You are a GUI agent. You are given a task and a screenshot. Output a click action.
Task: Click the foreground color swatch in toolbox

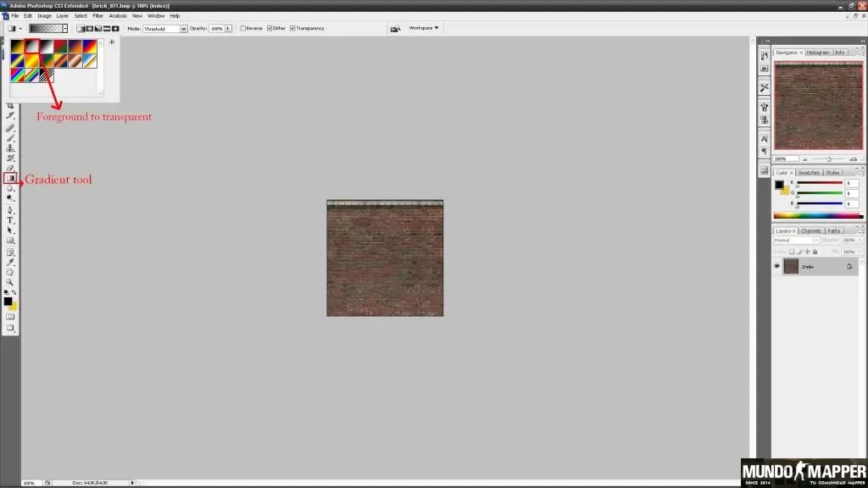click(8, 302)
